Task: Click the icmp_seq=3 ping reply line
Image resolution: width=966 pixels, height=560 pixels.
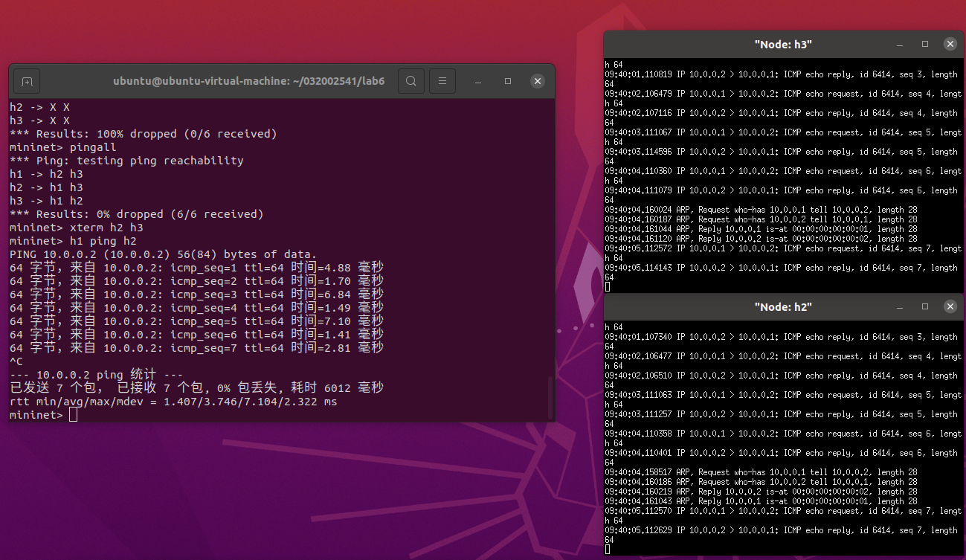Action: pos(197,295)
